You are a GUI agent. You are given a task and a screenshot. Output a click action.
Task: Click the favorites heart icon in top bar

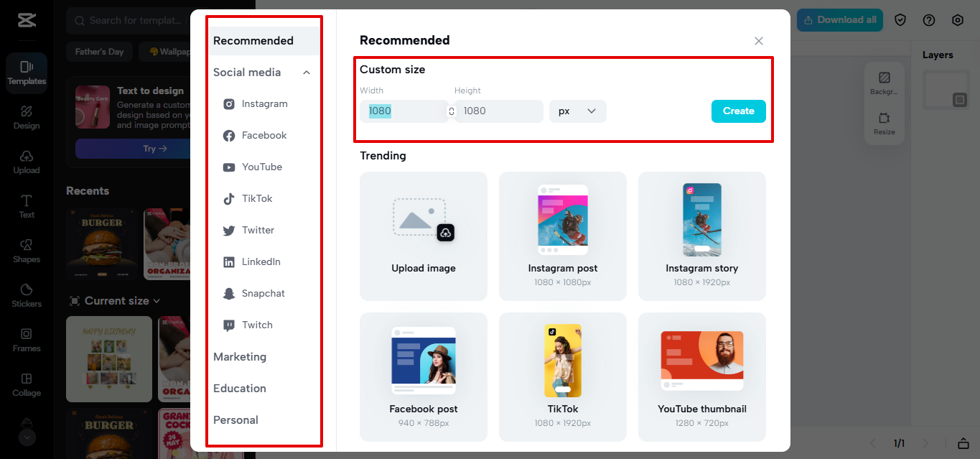900,19
